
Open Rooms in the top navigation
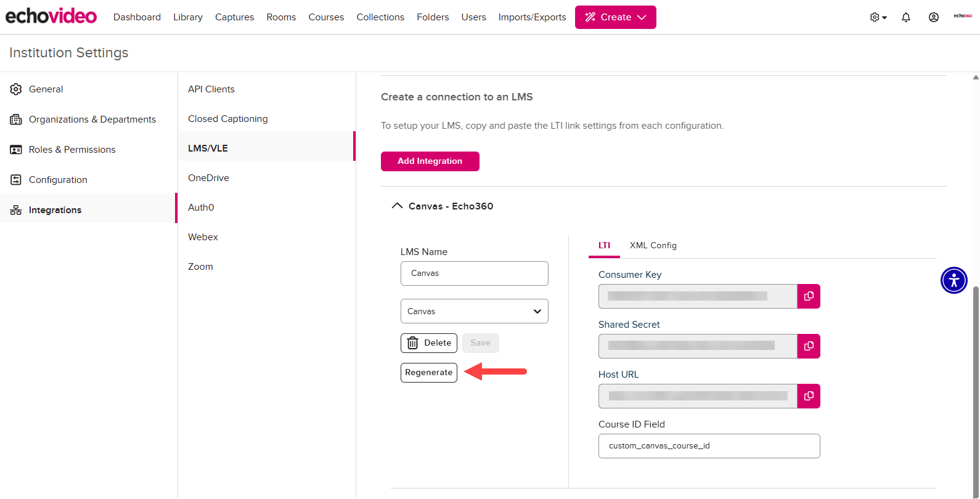pyautogui.click(x=281, y=17)
